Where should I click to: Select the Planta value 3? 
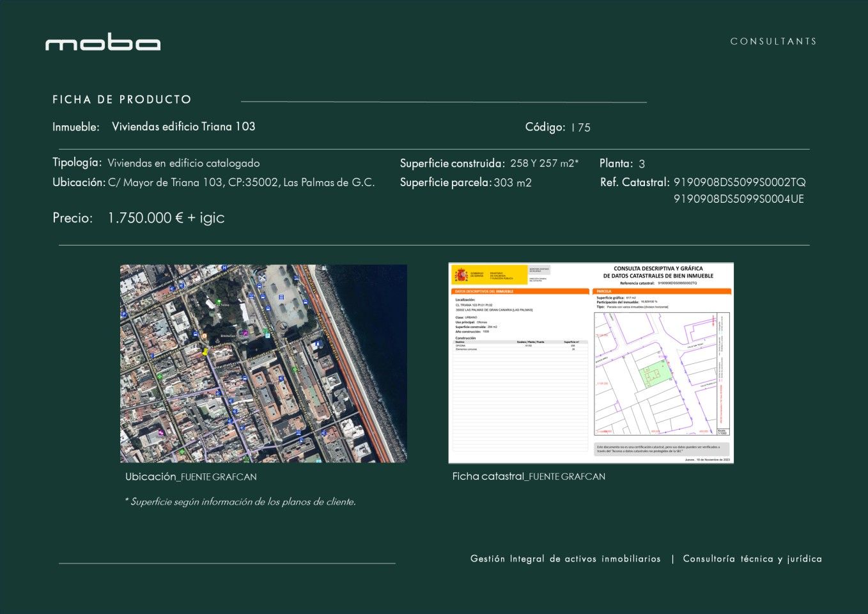(642, 164)
